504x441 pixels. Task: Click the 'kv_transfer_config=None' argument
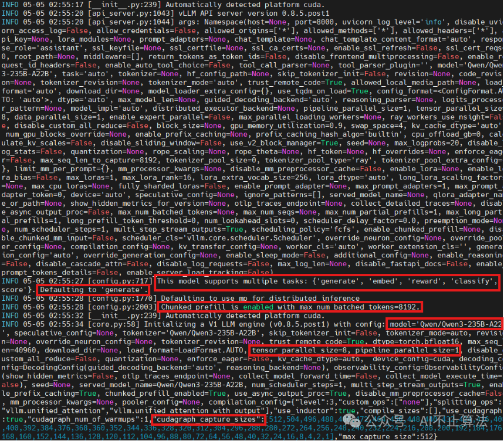228,247
